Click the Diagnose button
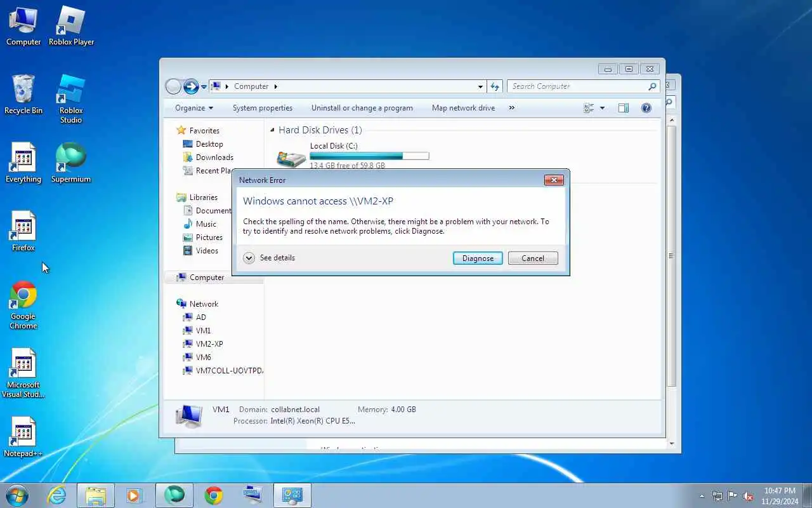This screenshot has width=812, height=508. tap(478, 258)
